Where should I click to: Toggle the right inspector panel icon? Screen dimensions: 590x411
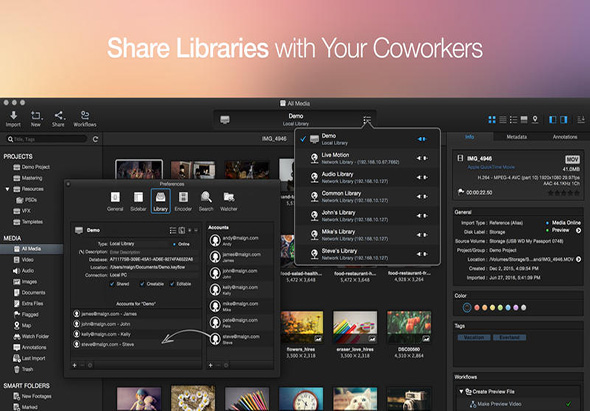[x=564, y=120]
